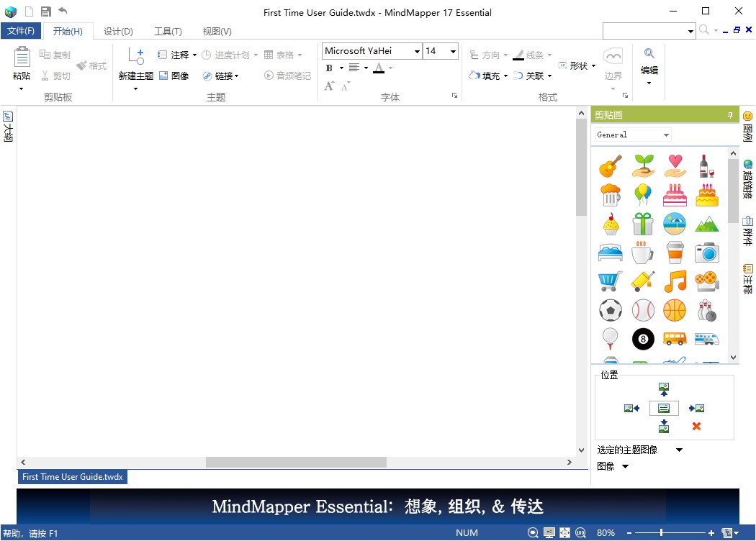756x541 pixels.
Task: Select the basketball clipart
Action: pos(675,310)
